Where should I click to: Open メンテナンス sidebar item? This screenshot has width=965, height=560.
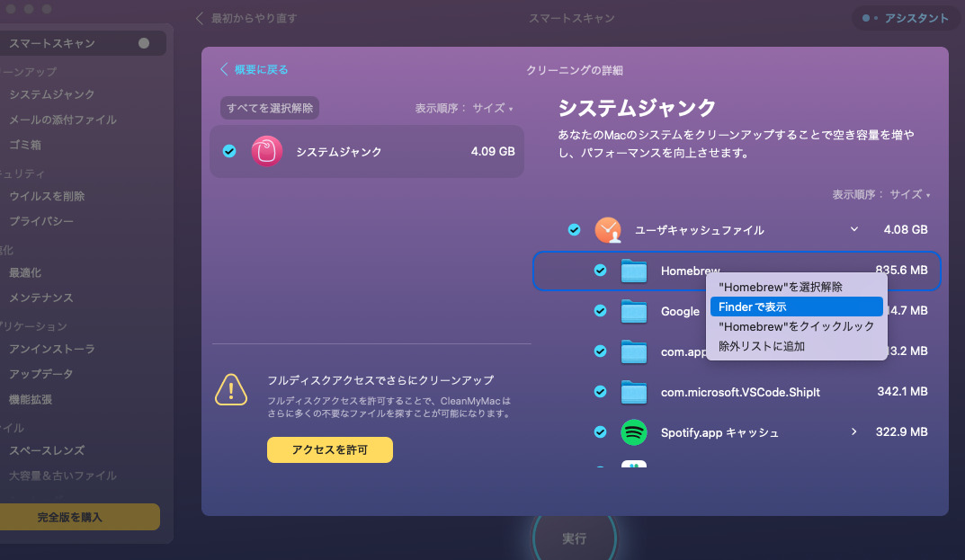point(41,298)
